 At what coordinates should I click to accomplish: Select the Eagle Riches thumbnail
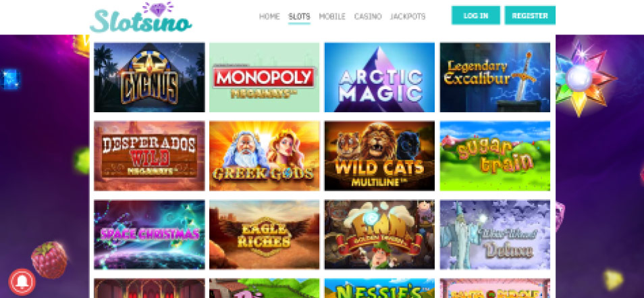click(x=264, y=234)
